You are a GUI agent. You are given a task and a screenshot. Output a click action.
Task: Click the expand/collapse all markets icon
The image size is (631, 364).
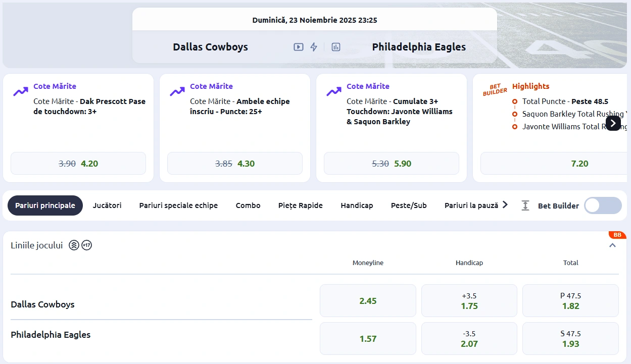(x=525, y=205)
